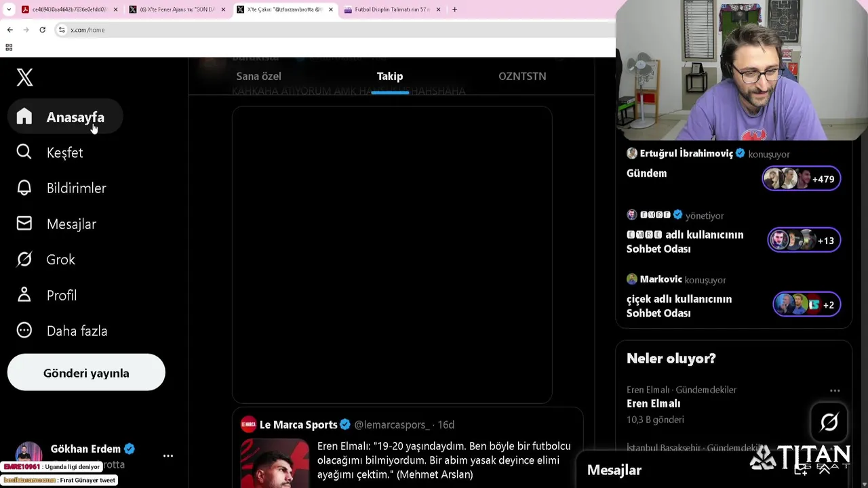This screenshot has width=868, height=488.
Task: Close the Fener Ajans browser tab
Action: (x=223, y=9)
